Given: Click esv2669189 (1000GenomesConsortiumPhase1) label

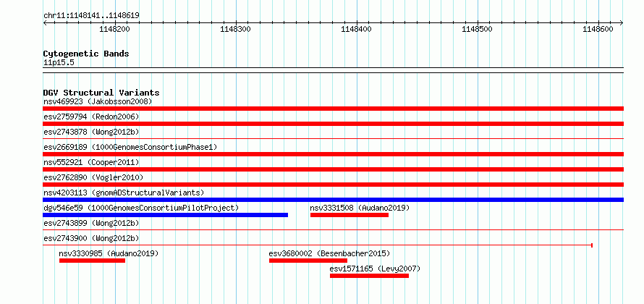Looking at the screenshot, I should (130, 147).
